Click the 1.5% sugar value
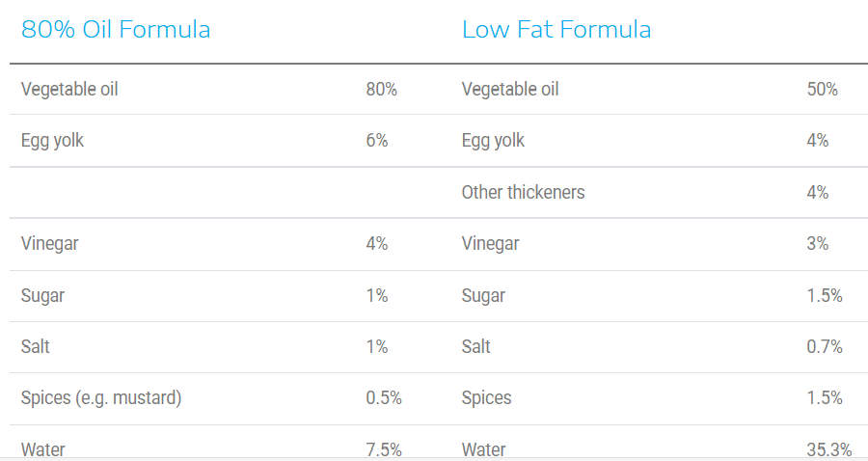868x461 pixels. (x=825, y=295)
